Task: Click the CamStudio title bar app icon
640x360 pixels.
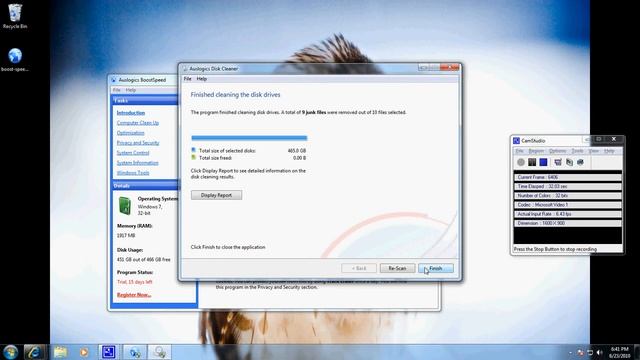Action: 516,140
